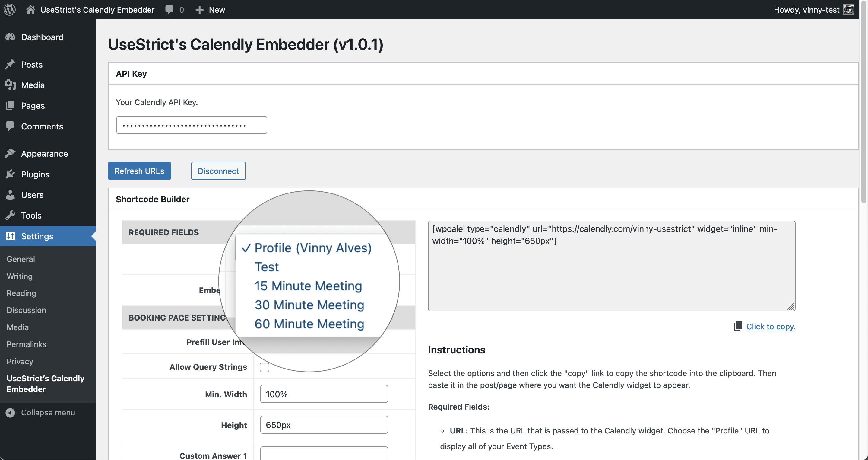Click the Dashboard gauge icon
Screen dimensions: 868x460
pos(11,37)
